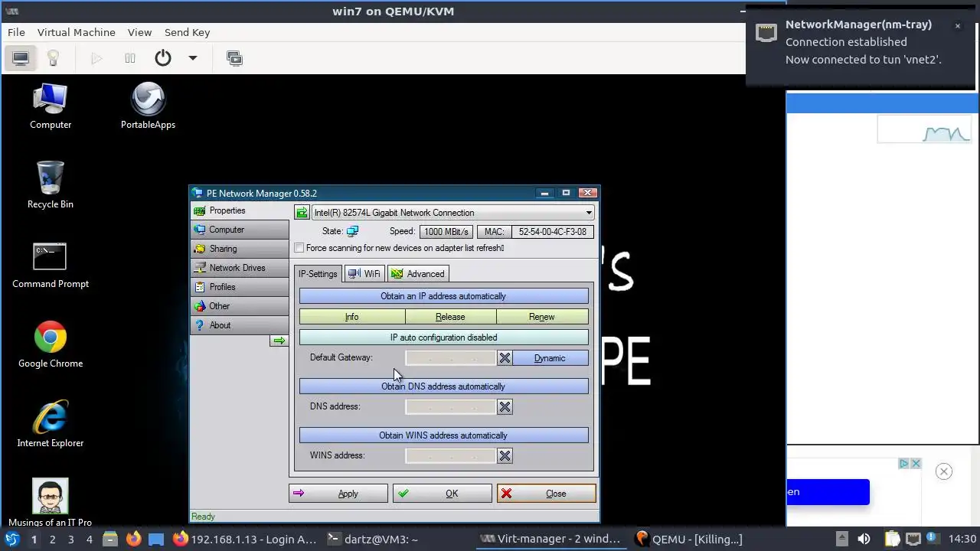Expand the network adapter dropdown list

(x=588, y=213)
